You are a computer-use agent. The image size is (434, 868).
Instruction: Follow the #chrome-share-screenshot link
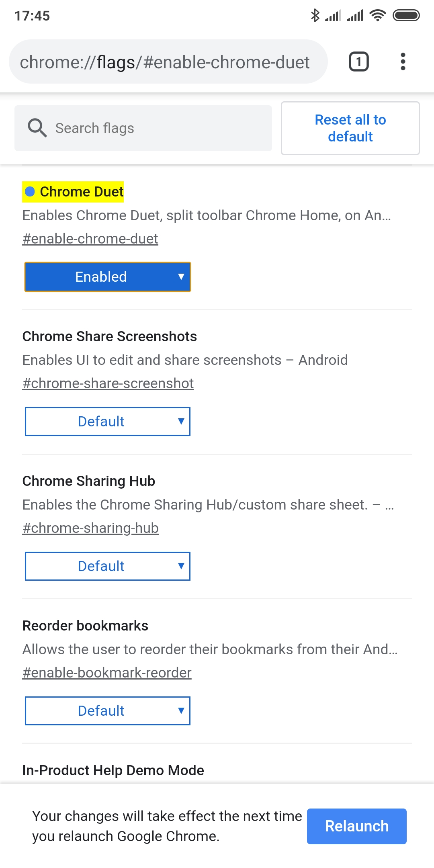(x=108, y=383)
